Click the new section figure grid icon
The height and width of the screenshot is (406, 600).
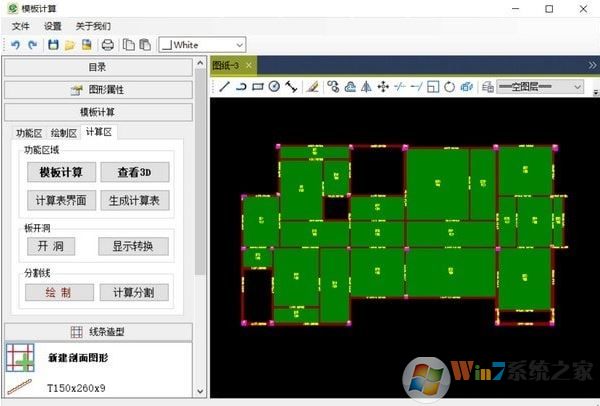[20, 357]
